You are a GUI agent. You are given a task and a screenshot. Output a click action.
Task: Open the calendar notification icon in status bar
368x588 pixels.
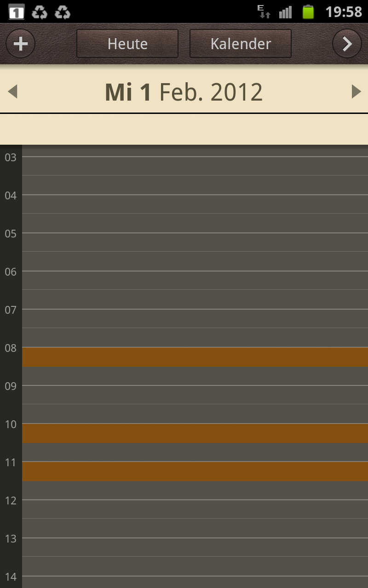[x=17, y=12]
